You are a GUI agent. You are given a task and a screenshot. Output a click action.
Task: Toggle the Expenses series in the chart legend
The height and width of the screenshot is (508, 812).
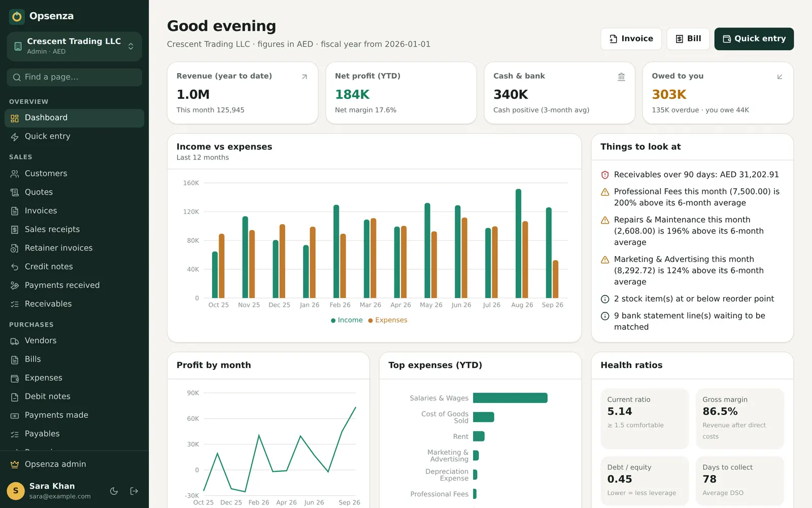(388, 320)
